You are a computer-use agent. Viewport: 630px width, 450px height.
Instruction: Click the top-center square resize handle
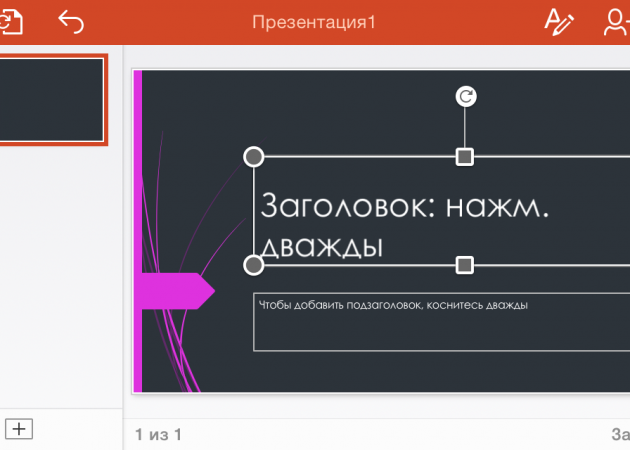click(465, 157)
